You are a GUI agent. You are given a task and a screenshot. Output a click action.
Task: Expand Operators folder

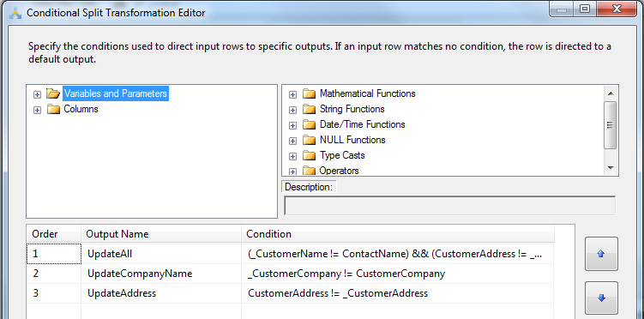[x=292, y=172]
